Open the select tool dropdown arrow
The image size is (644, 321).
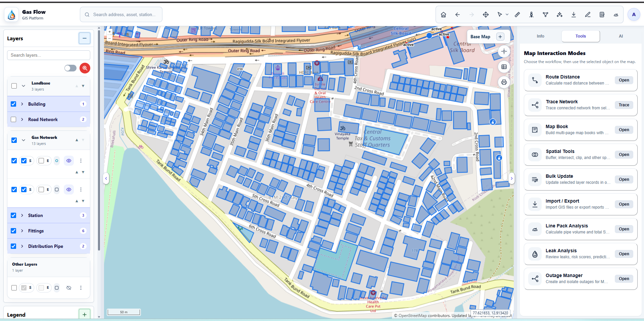[x=507, y=15]
